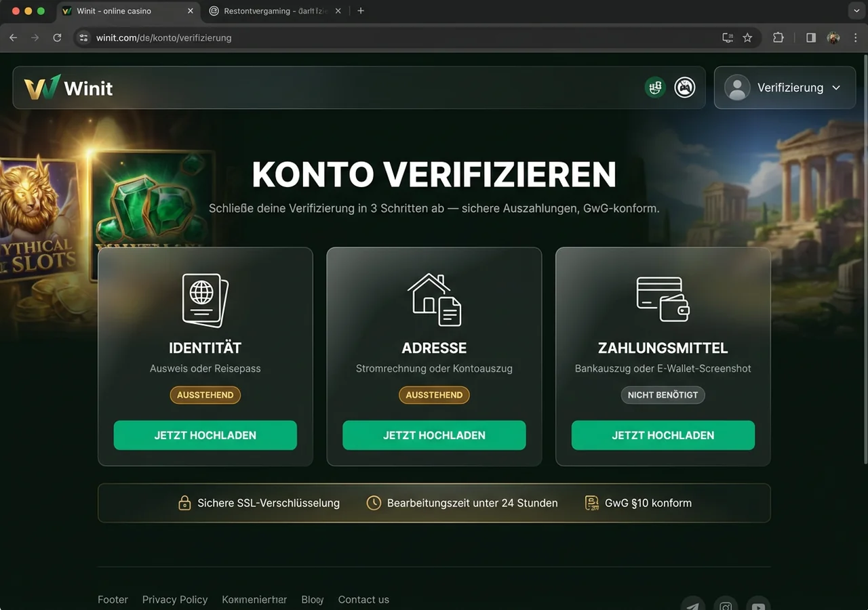Click the Ausstehend badge on Adresse card
Viewport: 868px width, 610px height.
[434, 395]
